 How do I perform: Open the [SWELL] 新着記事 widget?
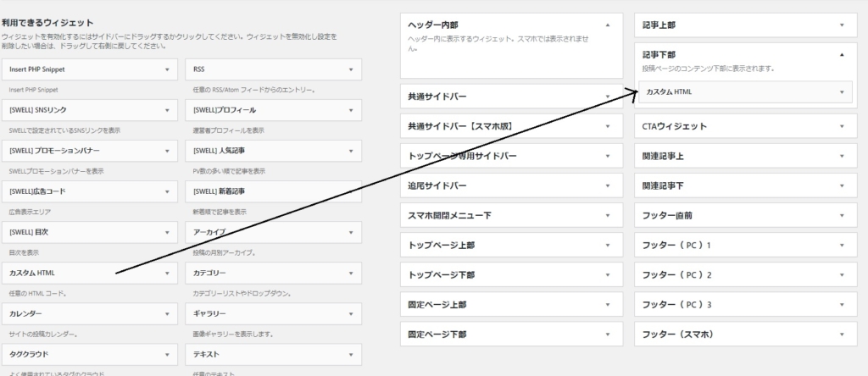coord(274,191)
